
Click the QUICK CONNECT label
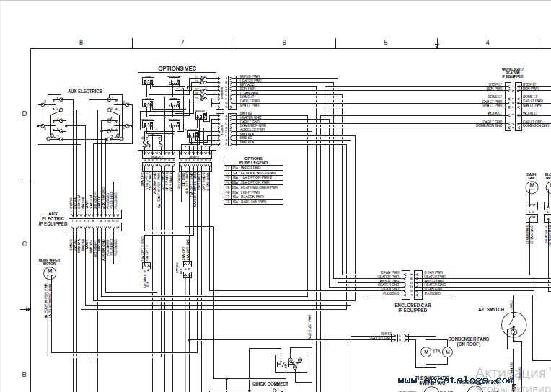coord(270,384)
